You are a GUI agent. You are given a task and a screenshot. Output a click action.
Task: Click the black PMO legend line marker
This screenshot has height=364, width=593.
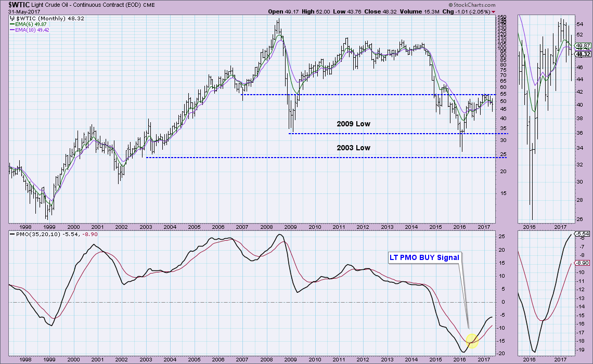point(12,235)
